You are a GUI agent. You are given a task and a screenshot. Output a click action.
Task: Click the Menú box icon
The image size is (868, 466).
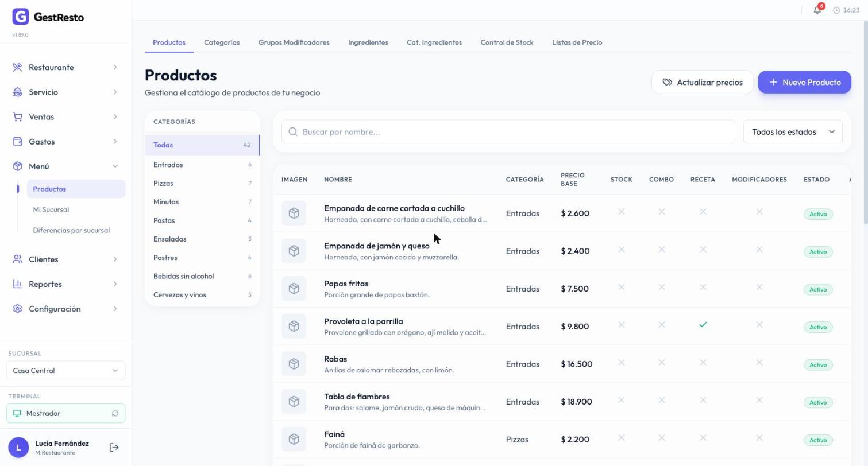click(x=18, y=166)
